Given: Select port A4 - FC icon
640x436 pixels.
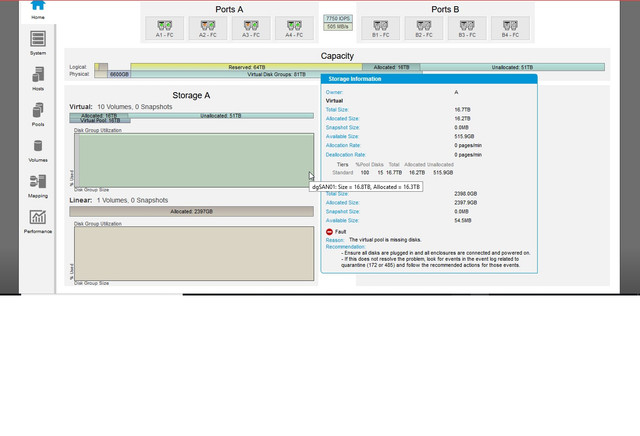Looking at the screenshot, I should point(294,26).
